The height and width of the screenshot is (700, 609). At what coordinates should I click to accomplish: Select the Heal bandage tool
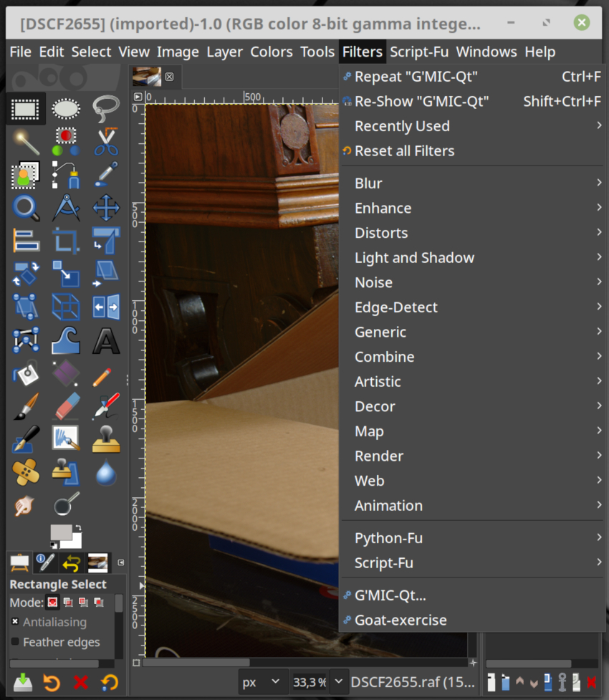click(x=26, y=472)
